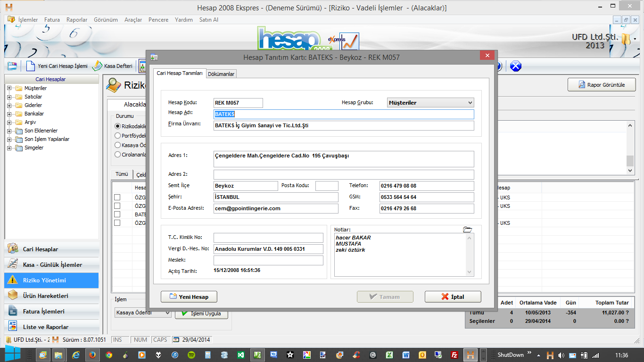The width and height of the screenshot is (644, 362).
Task: Click the first toolbar card icon
Action: coord(13,66)
